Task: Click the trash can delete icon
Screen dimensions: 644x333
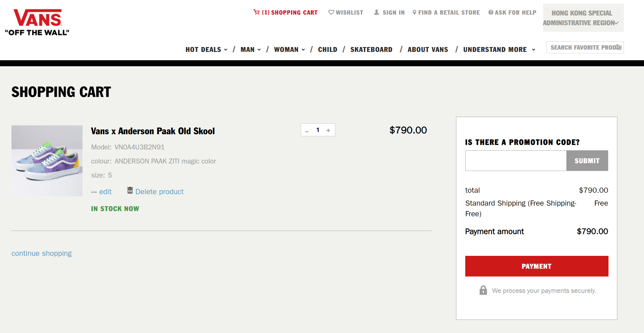Action: click(x=130, y=190)
